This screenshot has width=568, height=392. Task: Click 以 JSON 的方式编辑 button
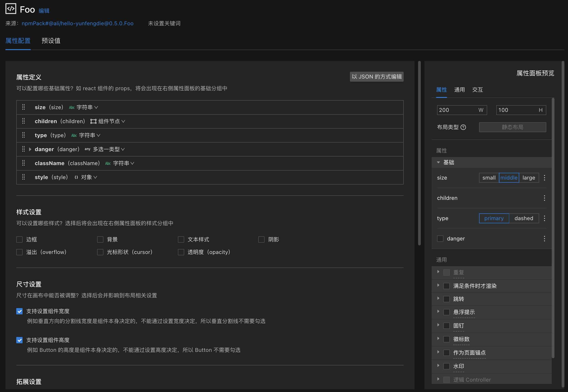(377, 77)
